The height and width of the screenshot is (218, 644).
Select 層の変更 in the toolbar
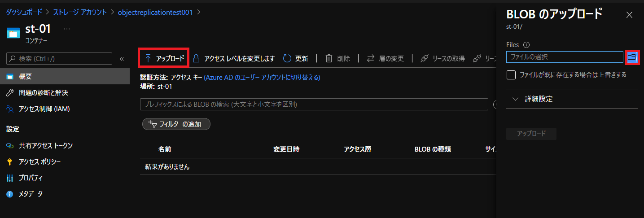click(x=385, y=58)
